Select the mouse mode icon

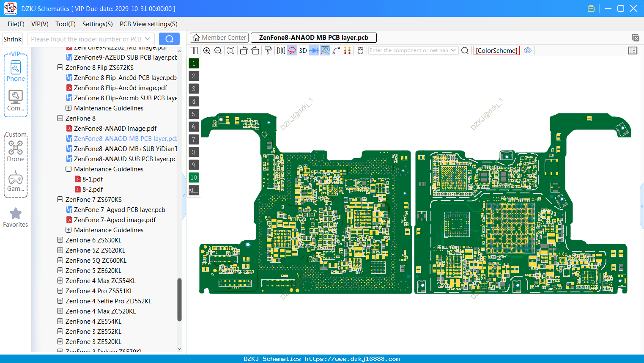coord(361,50)
